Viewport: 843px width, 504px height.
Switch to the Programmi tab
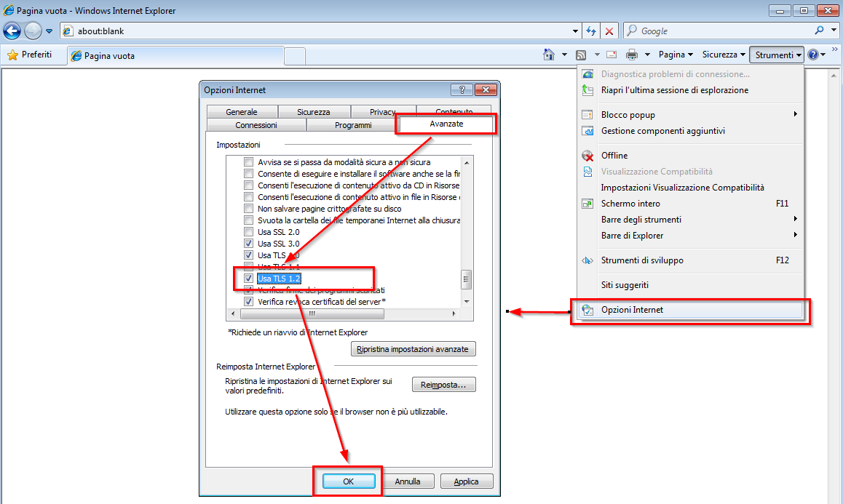(353, 124)
